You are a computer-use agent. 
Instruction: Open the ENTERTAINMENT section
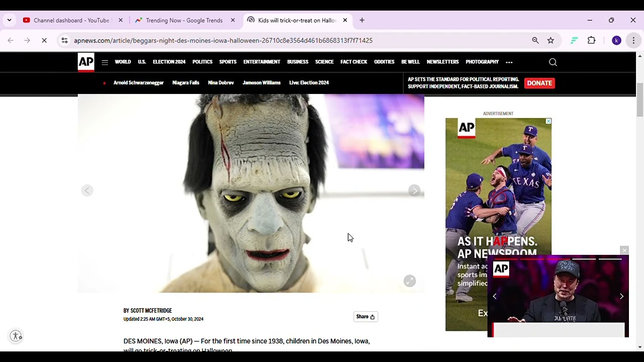coord(262,62)
